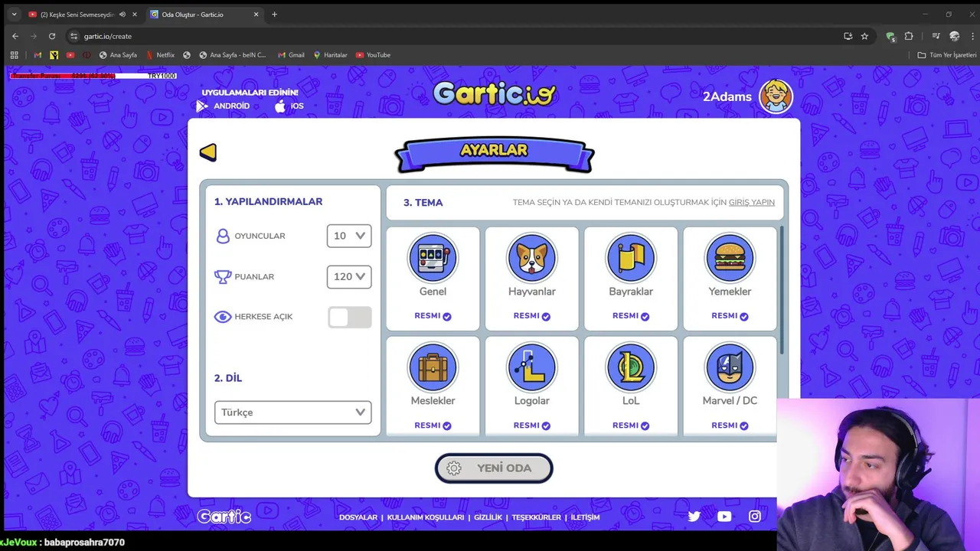Click the footer Gartic logo

coord(224,517)
